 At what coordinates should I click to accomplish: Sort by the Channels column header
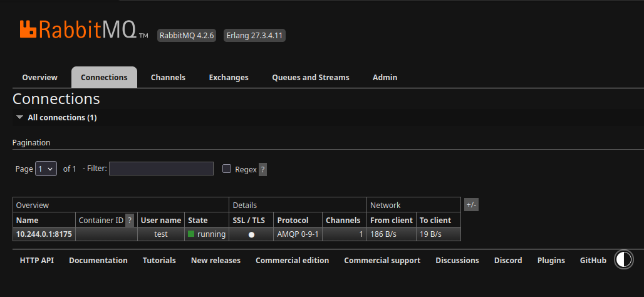[x=343, y=220]
